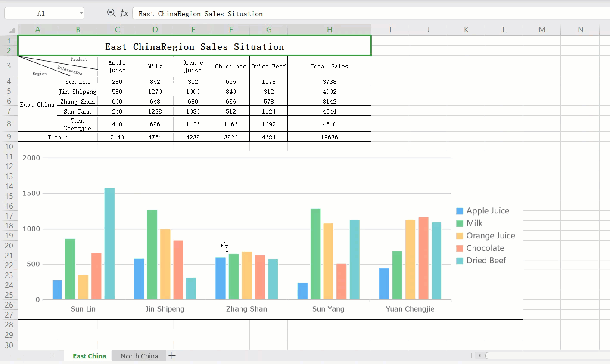The image size is (610, 364).
Task: Select column header N
Action: [x=580, y=30]
